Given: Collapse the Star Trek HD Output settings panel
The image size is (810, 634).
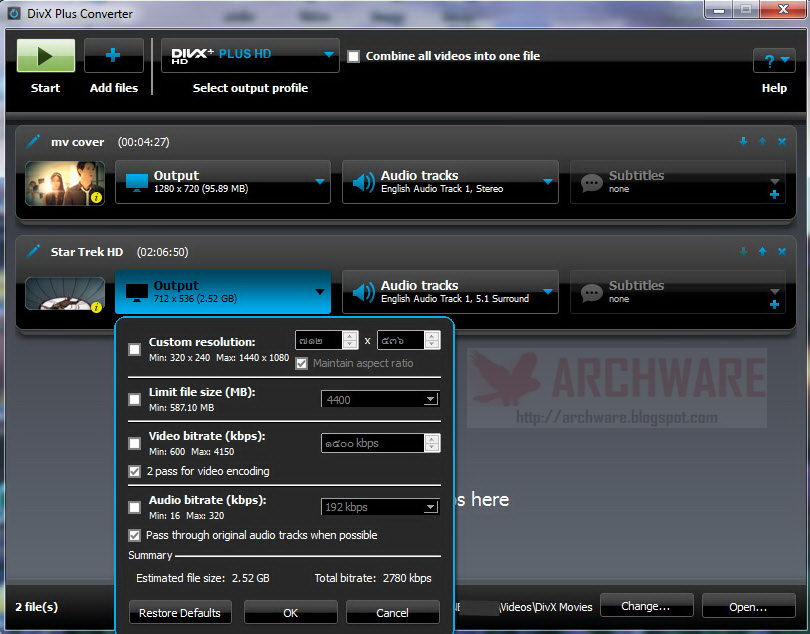Looking at the screenshot, I should point(223,292).
